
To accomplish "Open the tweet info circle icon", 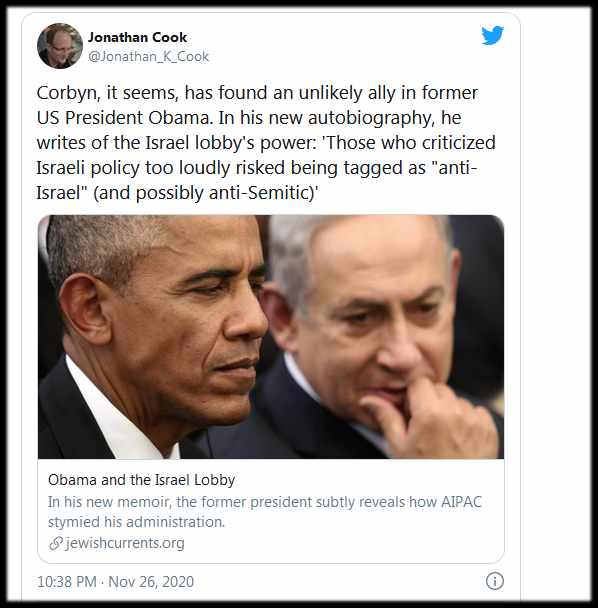I will (494, 581).
